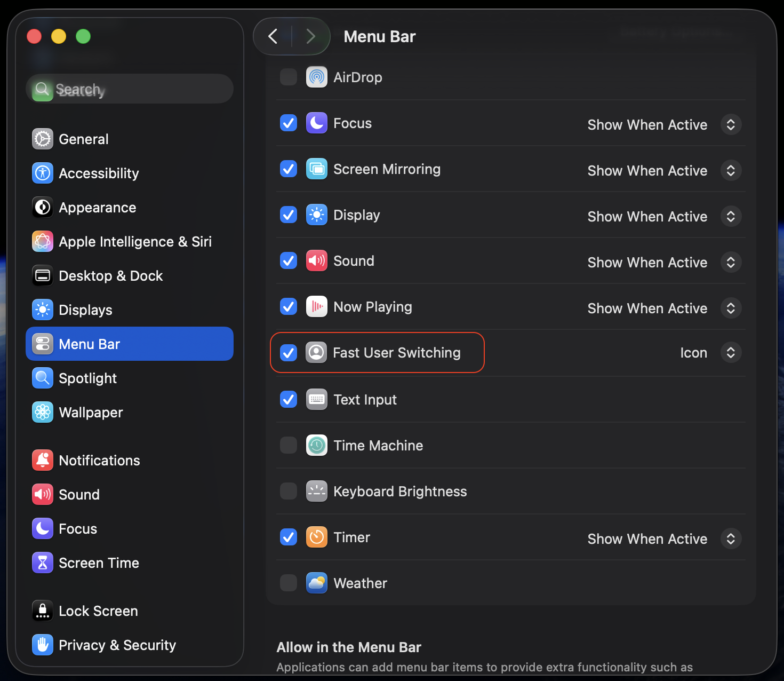Uncheck the Sound checkbox in Menu Bar list

click(x=289, y=261)
